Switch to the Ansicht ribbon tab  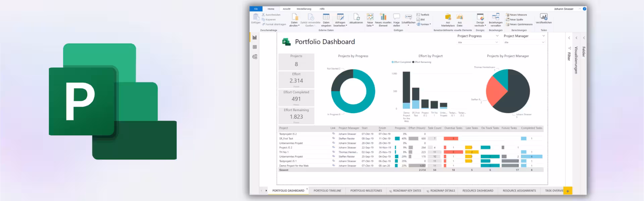pos(286,9)
